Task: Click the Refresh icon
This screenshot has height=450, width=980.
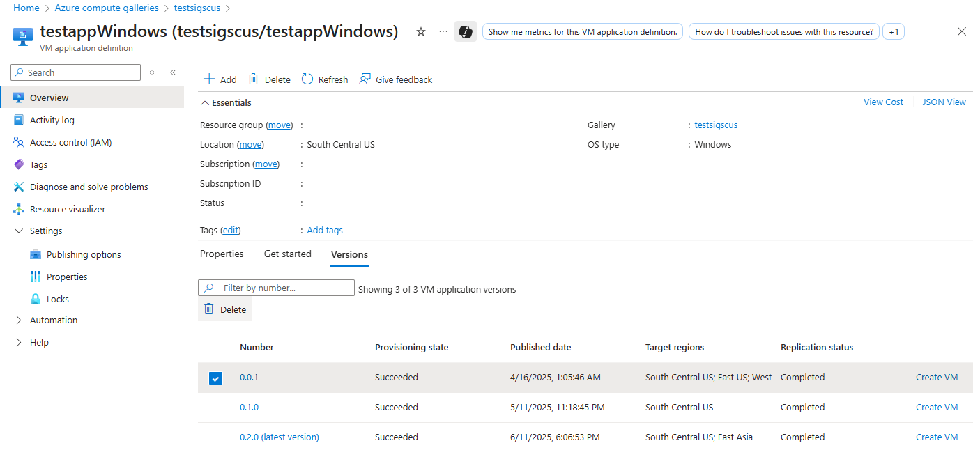Action: (307, 79)
